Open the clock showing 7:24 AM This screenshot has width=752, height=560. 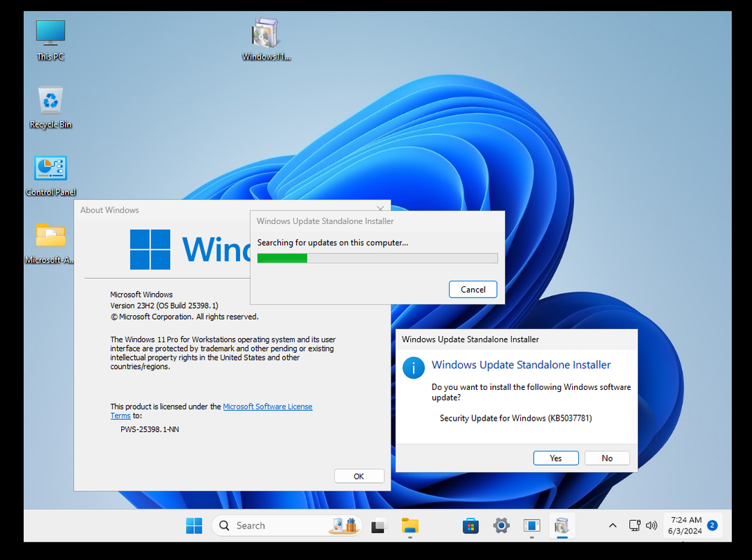coord(685,526)
